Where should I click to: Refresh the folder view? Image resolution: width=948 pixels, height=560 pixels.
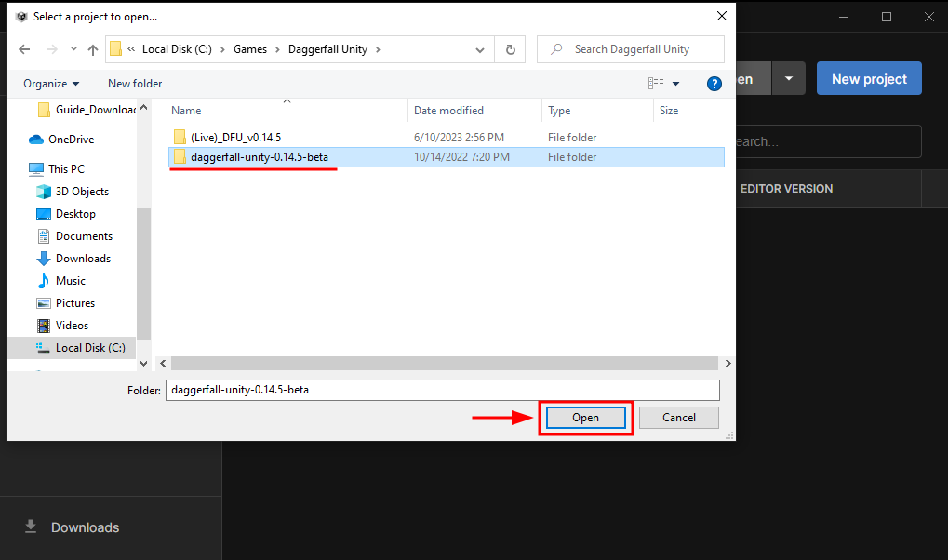[x=510, y=49]
